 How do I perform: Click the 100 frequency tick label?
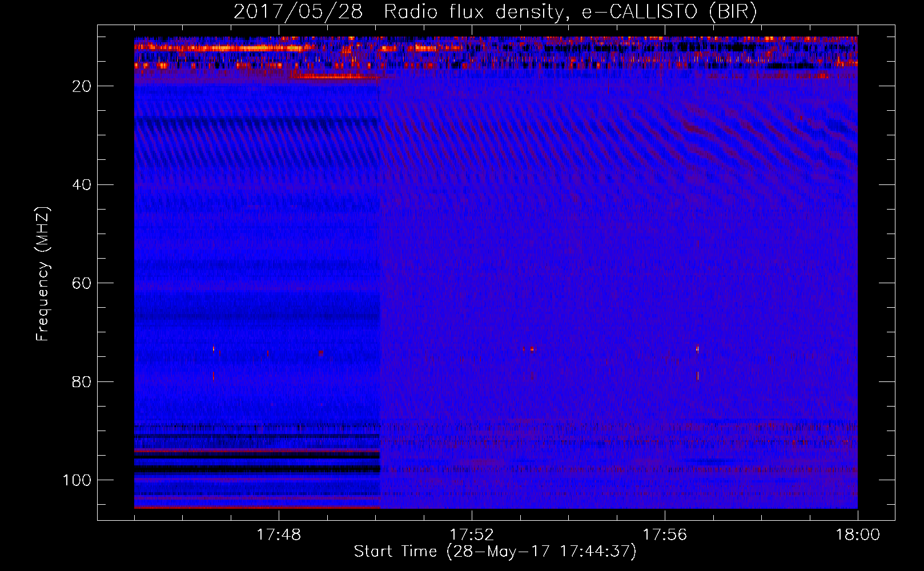coord(77,480)
